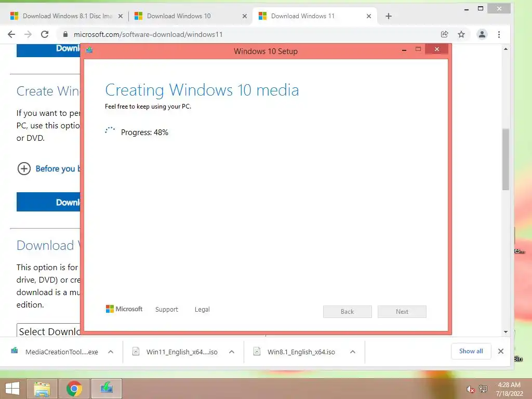Click the page scrollbar down arrow
The image size is (532, 399).
[506, 332]
